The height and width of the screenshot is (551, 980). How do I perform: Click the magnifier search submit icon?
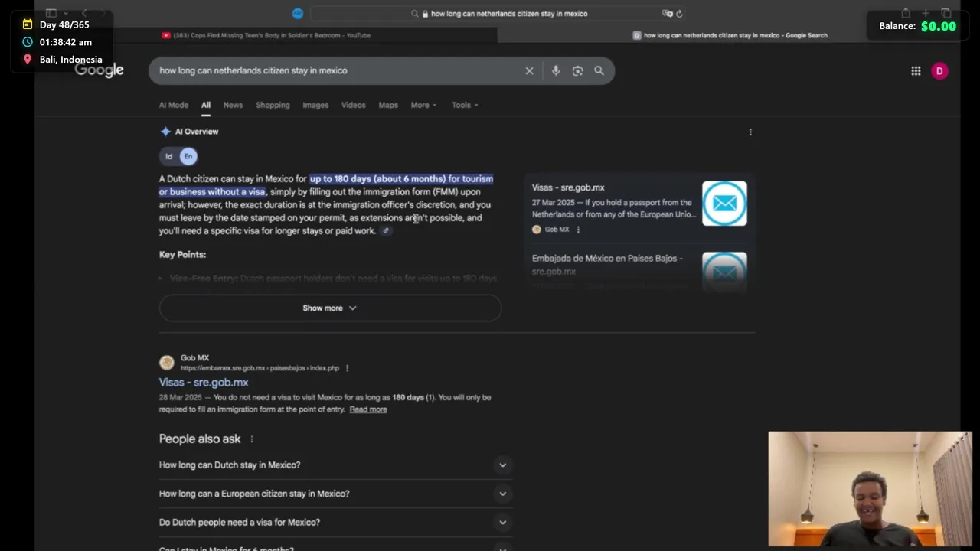point(599,70)
